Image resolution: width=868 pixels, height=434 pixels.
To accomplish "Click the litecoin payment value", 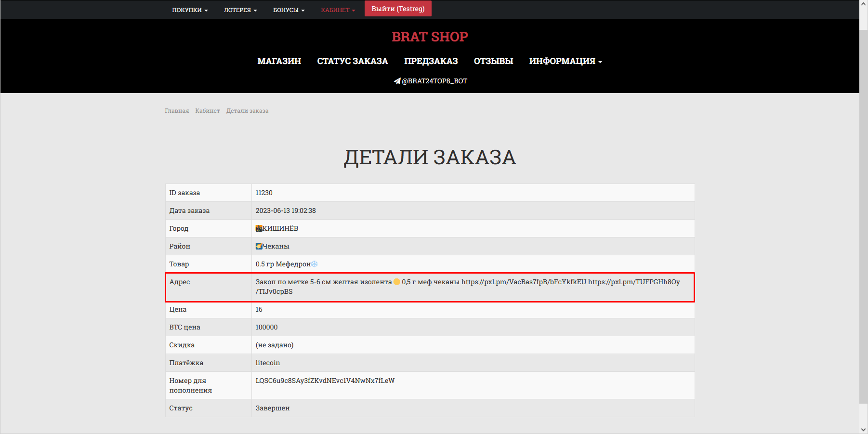I will [267, 363].
